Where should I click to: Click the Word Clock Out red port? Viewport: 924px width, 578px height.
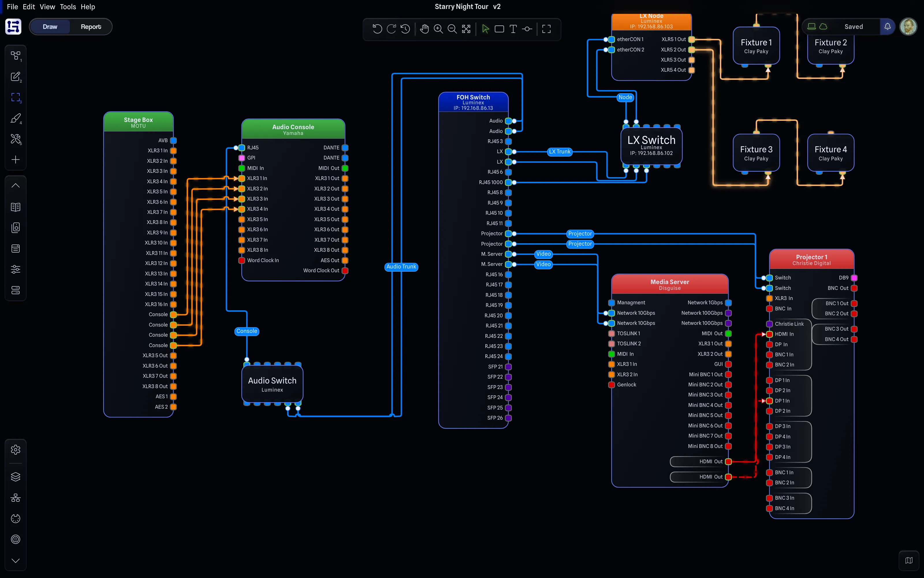point(345,271)
